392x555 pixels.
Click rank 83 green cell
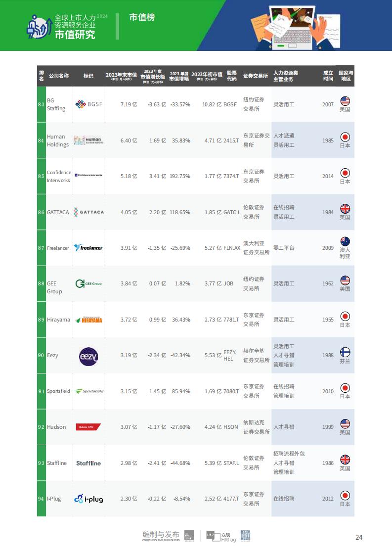click(x=42, y=104)
